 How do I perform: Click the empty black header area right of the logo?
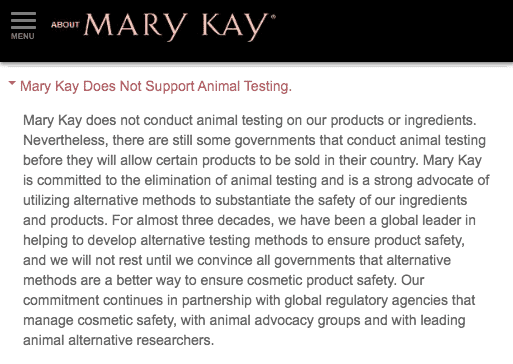393,30
